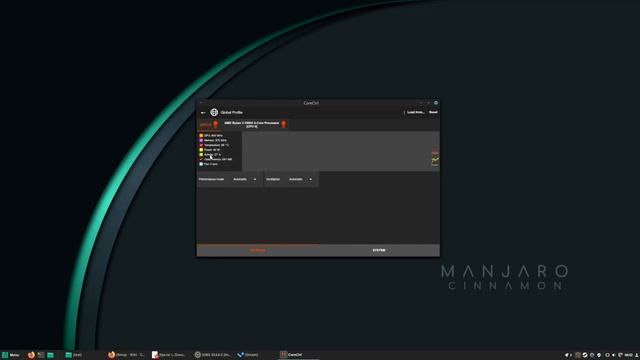Launch Firefox from the panel launcher beside Menu
This screenshot has width=640, height=360.
click(x=31, y=355)
